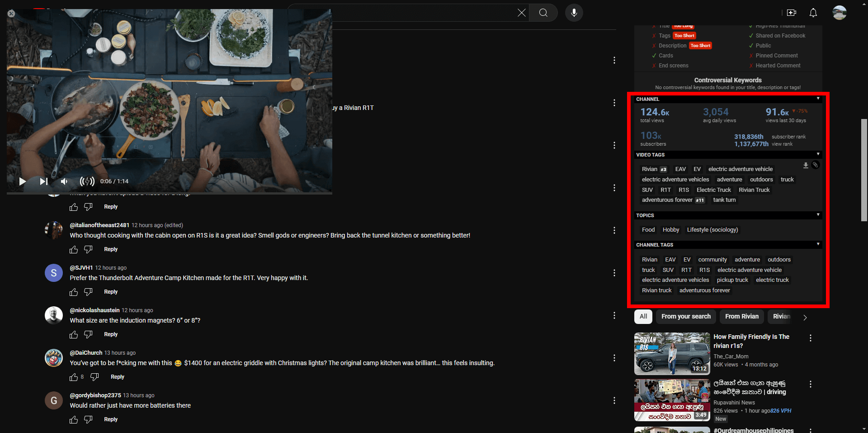Viewport: 868px width, 433px height.
Task: Open the notifications bell
Action: [813, 13]
